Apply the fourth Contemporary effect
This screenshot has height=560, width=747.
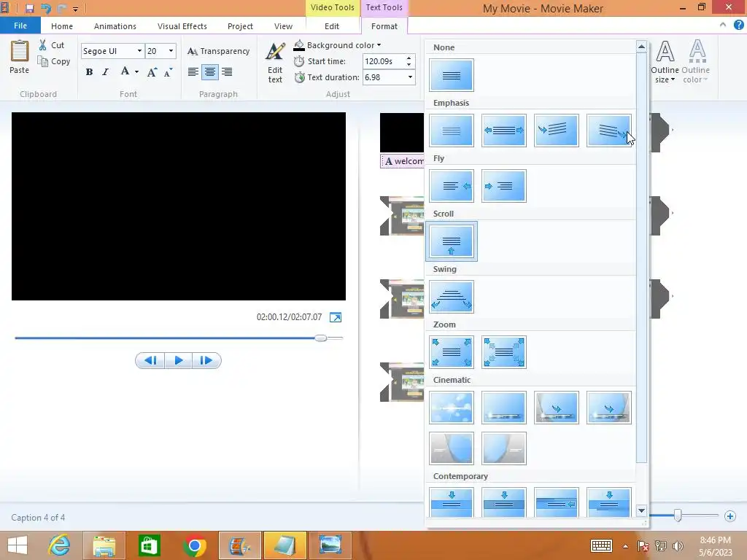coord(608,502)
